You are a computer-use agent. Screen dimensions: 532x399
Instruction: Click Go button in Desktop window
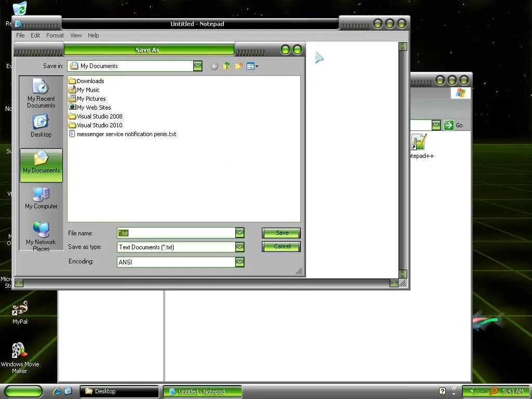(454, 125)
